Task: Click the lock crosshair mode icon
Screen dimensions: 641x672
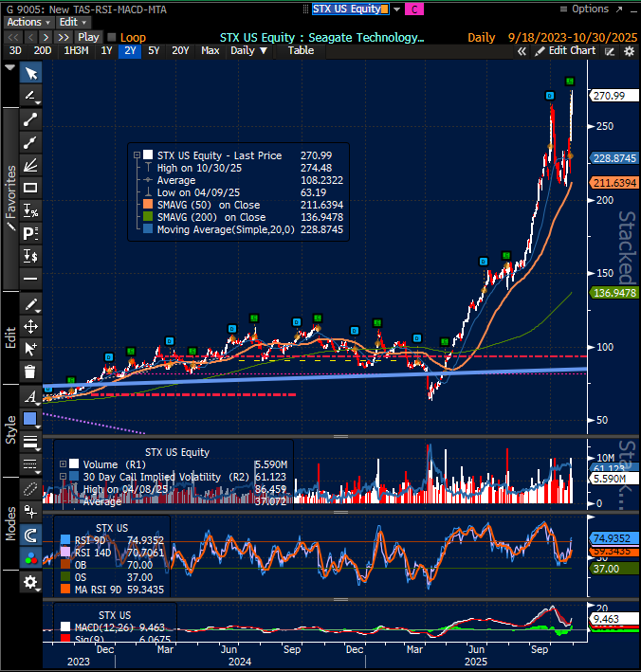Action: point(31,512)
